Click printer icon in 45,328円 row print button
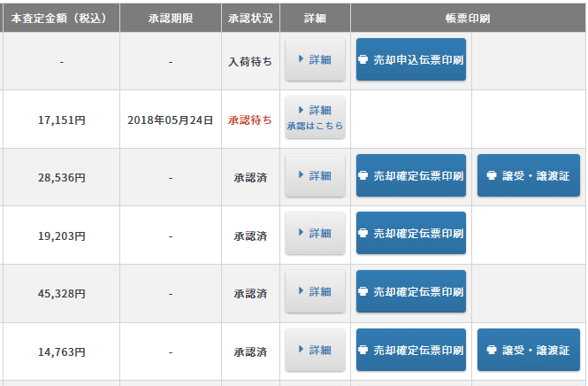Image resolution: width=588 pixels, height=386 pixels. point(363,291)
